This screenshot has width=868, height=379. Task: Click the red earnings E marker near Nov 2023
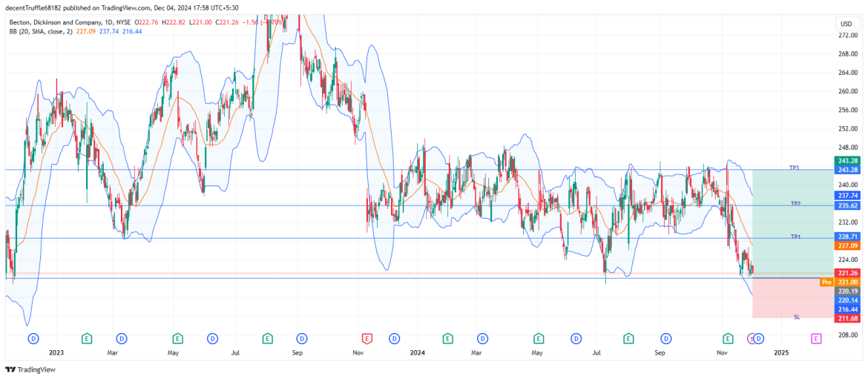(x=365, y=338)
